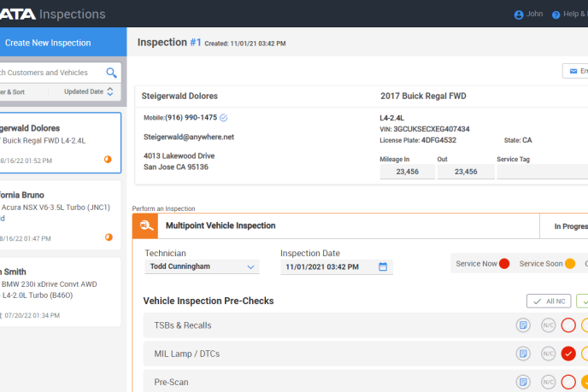Click the Multipoint Vehicle Inspection wrench icon

click(x=145, y=226)
